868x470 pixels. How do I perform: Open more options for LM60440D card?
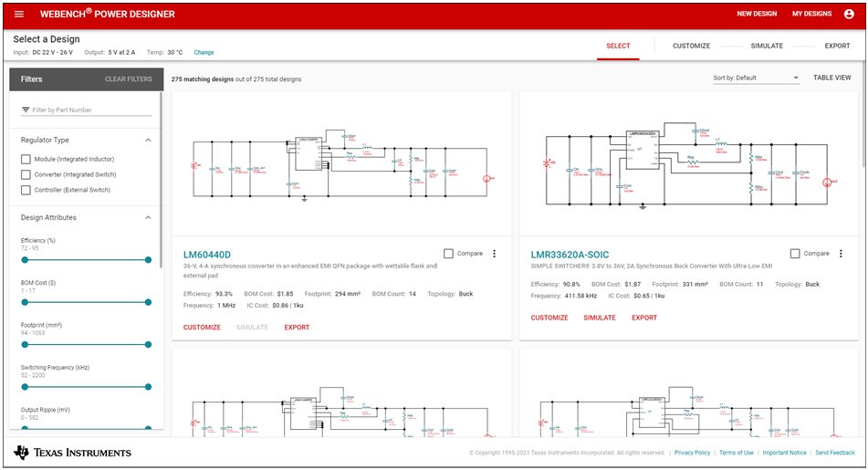(495, 254)
